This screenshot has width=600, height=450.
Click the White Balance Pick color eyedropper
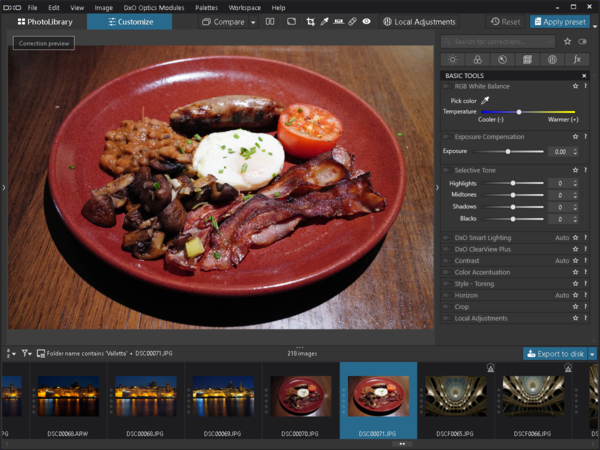pyautogui.click(x=486, y=100)
